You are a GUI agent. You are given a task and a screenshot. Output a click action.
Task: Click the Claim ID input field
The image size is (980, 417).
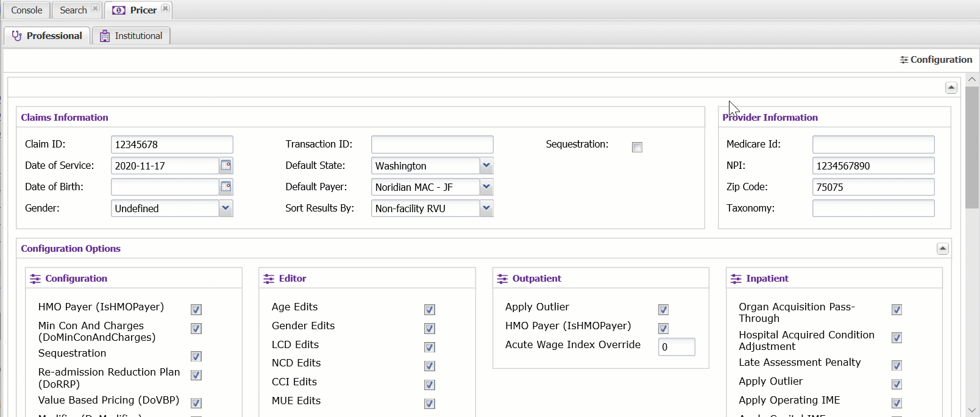point(172,144)
